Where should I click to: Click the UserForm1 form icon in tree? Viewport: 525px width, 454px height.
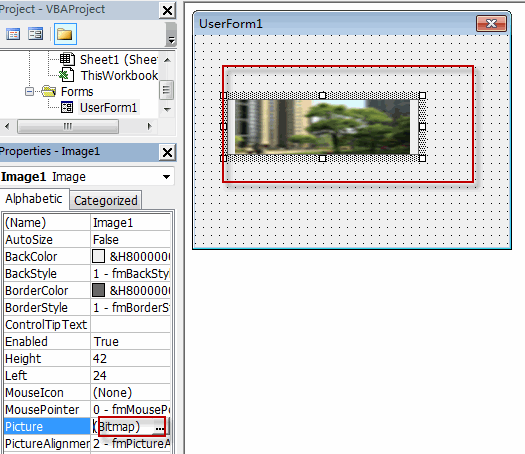pyautogui.click(x=67, y=107)
